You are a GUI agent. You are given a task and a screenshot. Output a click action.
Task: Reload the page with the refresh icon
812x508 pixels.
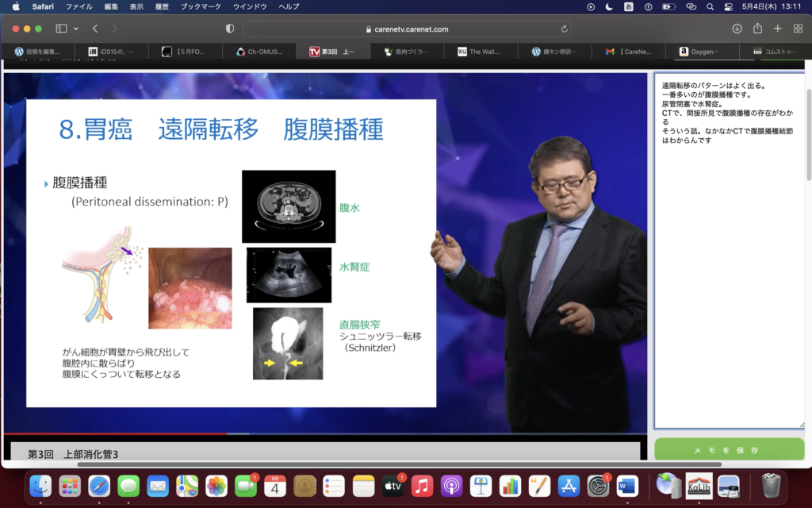(x=565, y=29)
